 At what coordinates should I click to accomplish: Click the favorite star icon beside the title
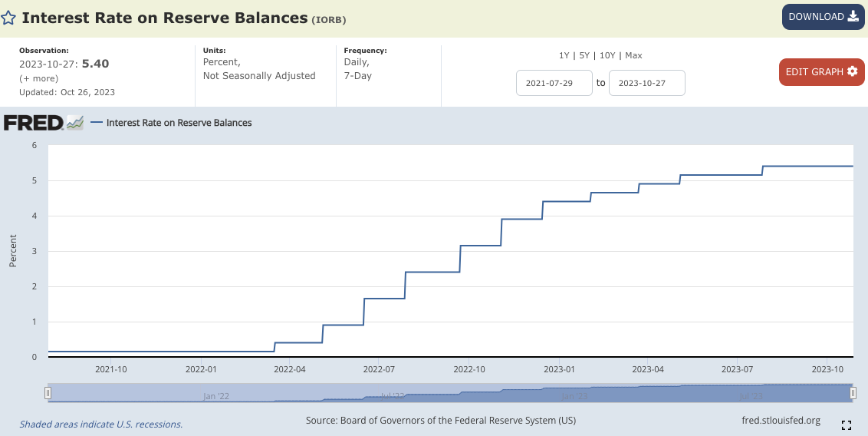[8, 18]
